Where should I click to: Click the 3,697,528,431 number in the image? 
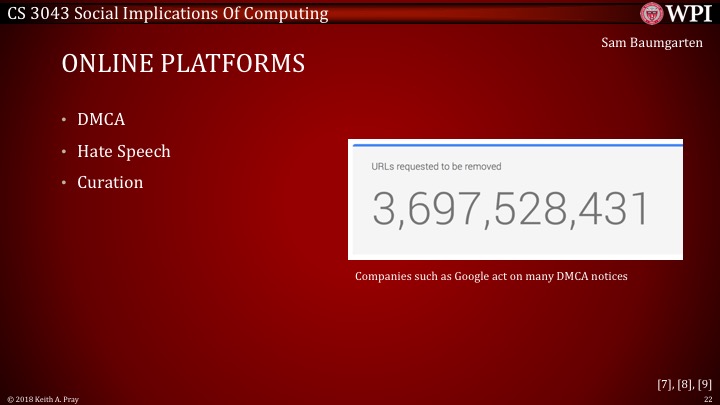coord(510,208)
